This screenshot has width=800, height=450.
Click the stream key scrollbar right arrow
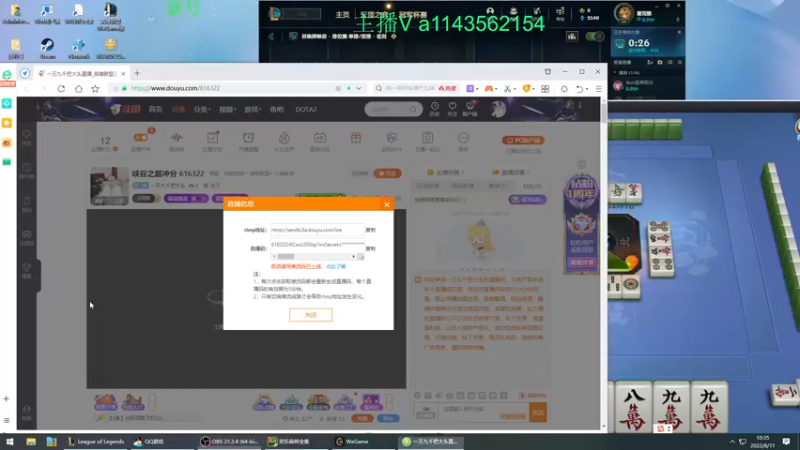(354, 257)
